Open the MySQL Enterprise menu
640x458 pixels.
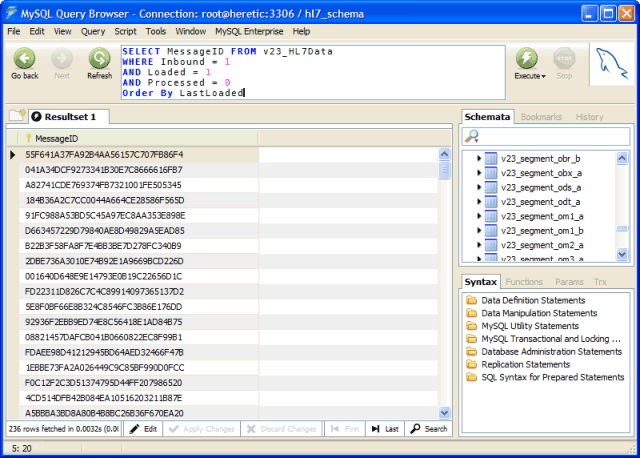click(x=249, y=31)
